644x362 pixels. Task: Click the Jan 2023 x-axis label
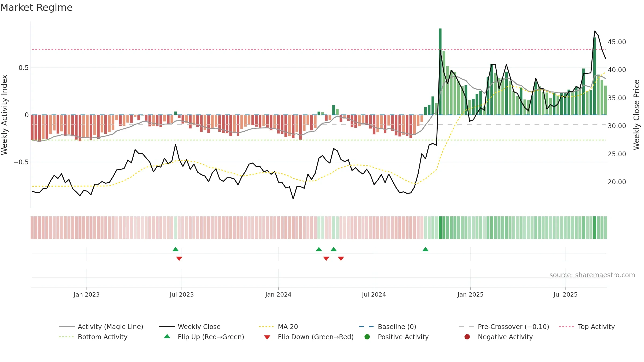coord(87,295)
